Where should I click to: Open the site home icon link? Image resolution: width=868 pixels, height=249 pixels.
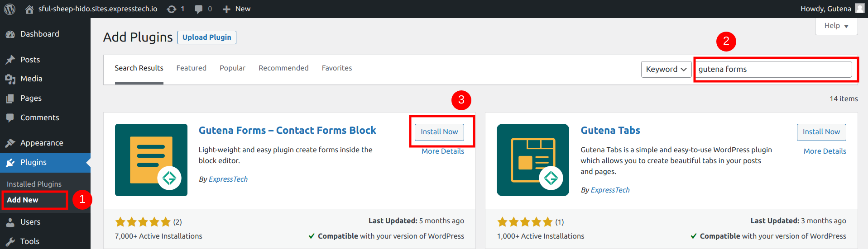click(29, 9)
